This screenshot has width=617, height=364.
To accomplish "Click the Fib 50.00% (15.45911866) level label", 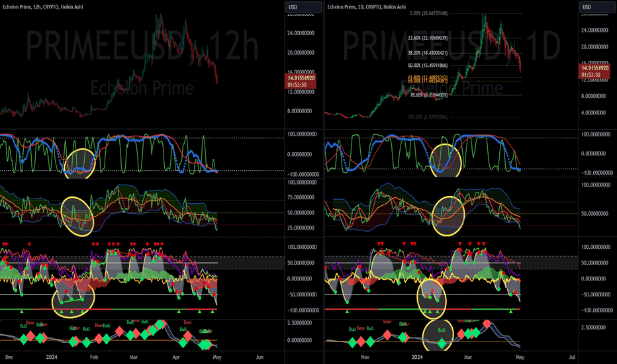I will pos(428,66).
